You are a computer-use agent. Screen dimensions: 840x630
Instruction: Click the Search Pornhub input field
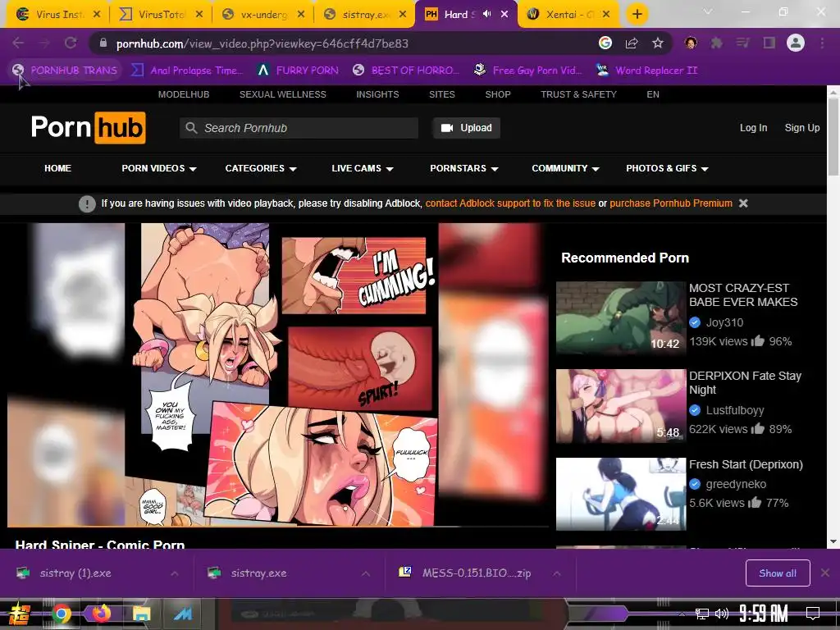(x=299, y=128)
